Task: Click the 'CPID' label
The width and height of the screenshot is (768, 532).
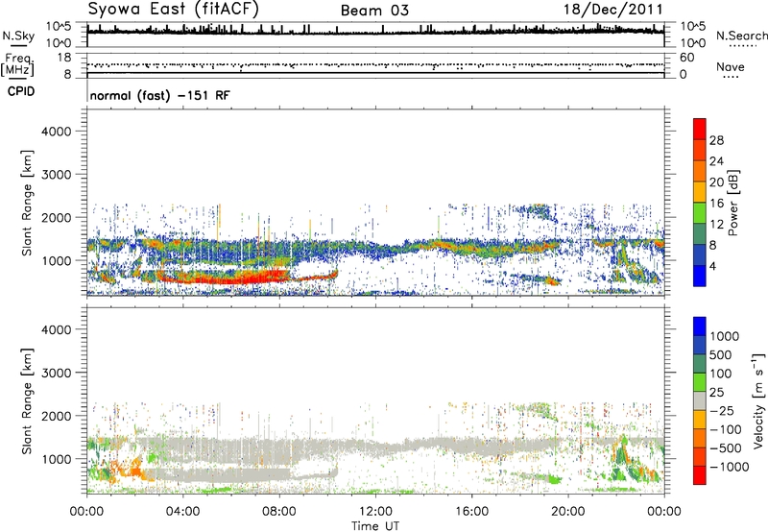Action: click(x=21, y=91)
